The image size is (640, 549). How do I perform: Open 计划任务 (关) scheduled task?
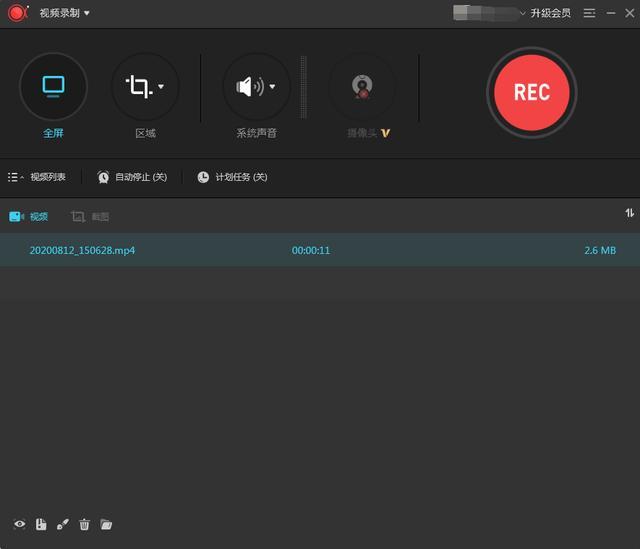(232, 177)
